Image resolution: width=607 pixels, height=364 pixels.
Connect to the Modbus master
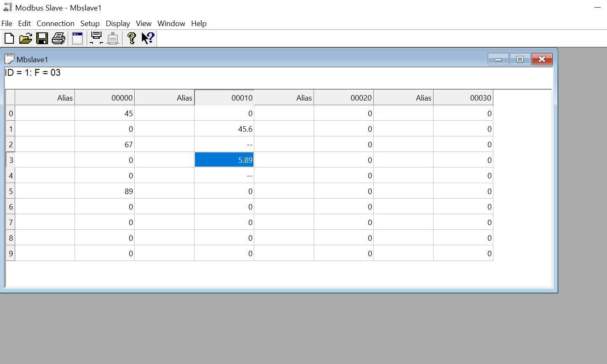pyautogui.click(x=96, y=38)
